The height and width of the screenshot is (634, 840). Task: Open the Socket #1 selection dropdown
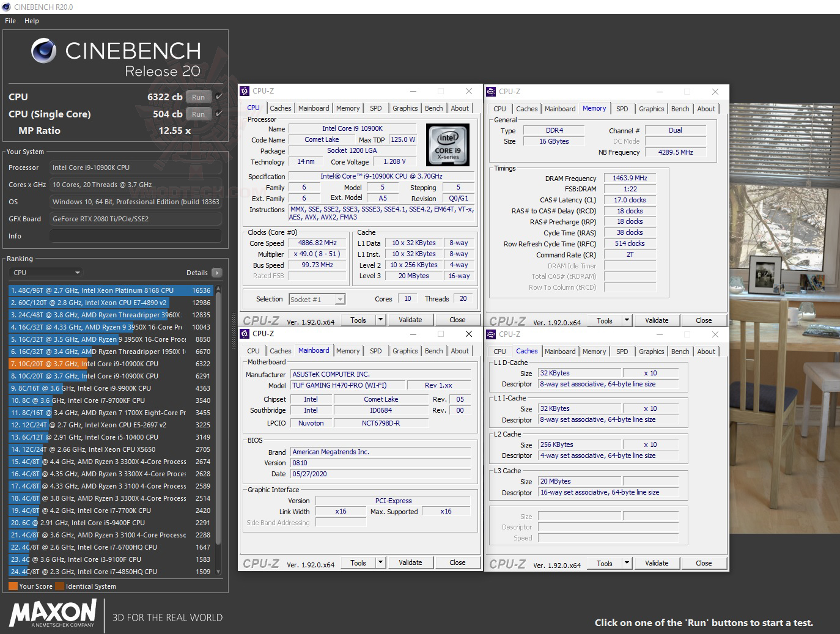[317, 299]
